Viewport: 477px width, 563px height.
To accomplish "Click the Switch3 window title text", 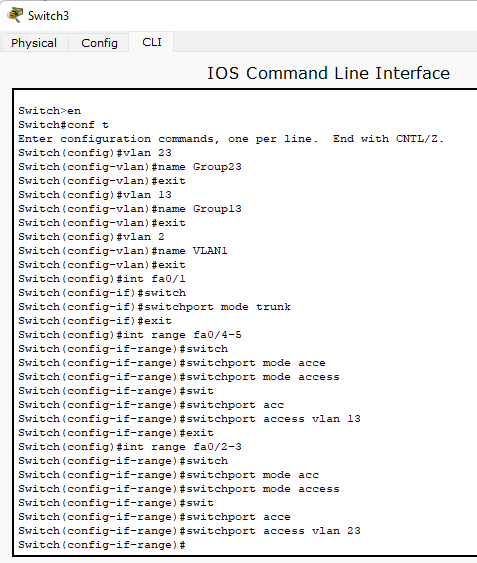I will pyautogui.click(x=48, y=16).
